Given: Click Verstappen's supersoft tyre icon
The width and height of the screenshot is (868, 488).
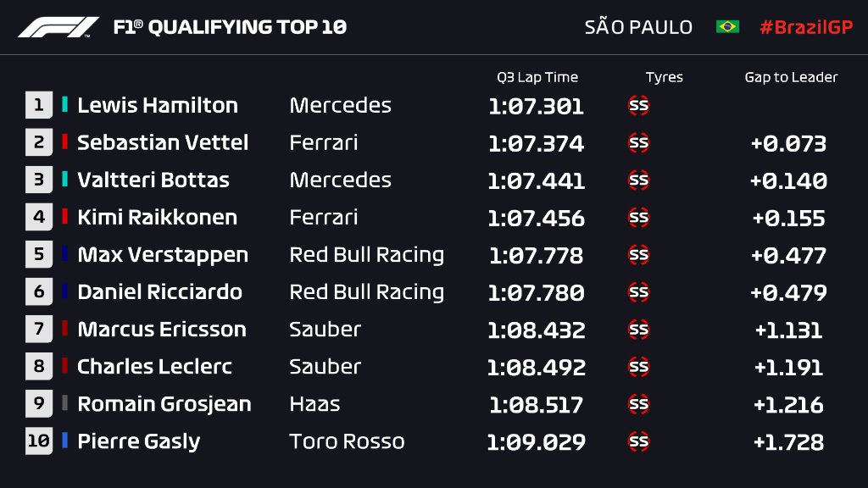Looking at the screenshot, I should click(639, 254).
